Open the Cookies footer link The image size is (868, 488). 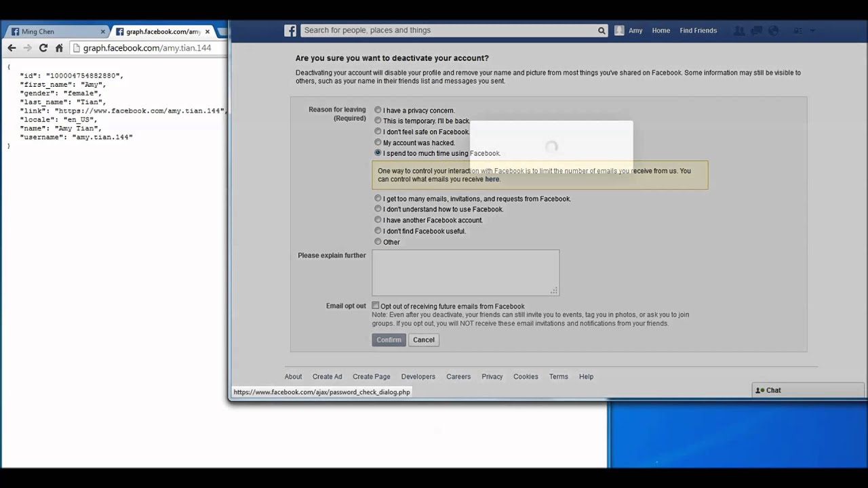526,377
